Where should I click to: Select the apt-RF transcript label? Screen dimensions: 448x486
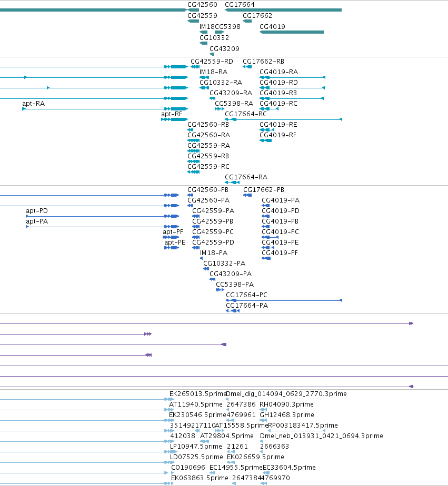point(172,114)
